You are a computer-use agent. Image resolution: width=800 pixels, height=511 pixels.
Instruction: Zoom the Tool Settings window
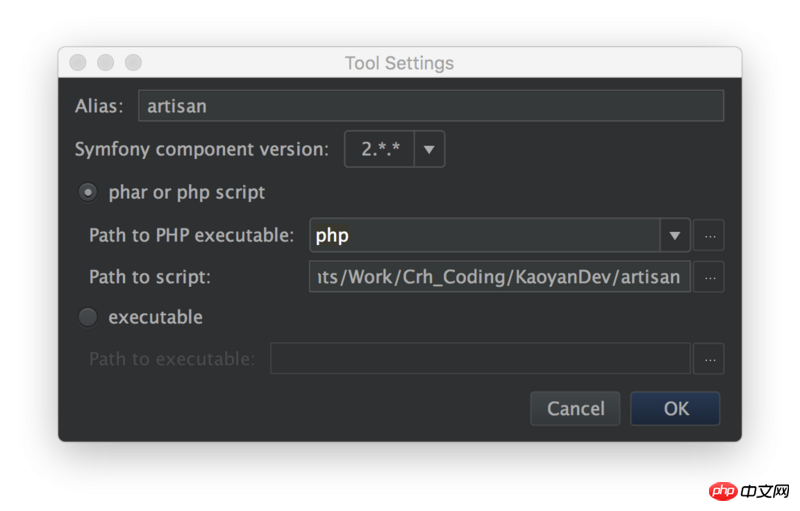tap(132, 63)
